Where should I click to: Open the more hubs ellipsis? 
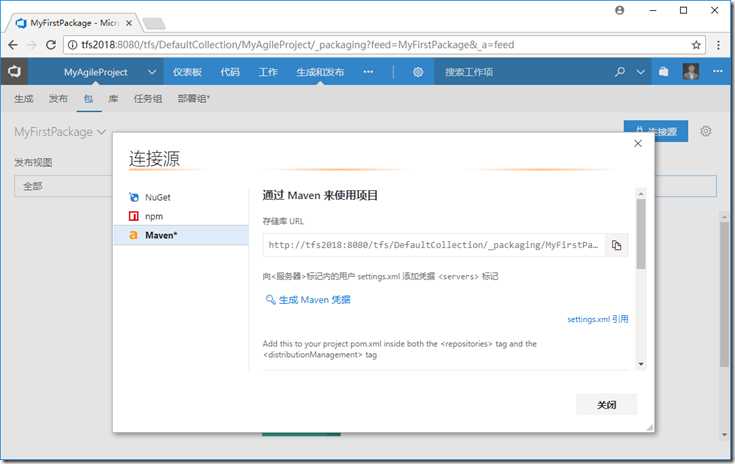(368, 72)
